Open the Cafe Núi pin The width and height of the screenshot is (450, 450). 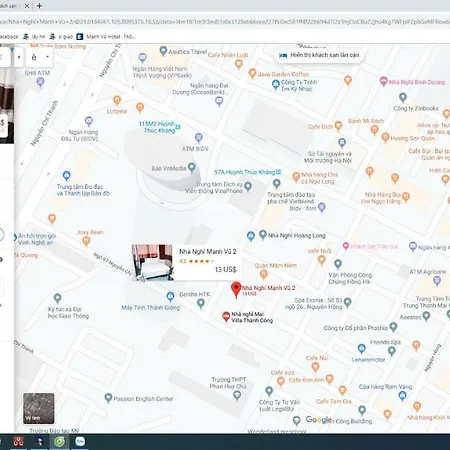(315, 367)
